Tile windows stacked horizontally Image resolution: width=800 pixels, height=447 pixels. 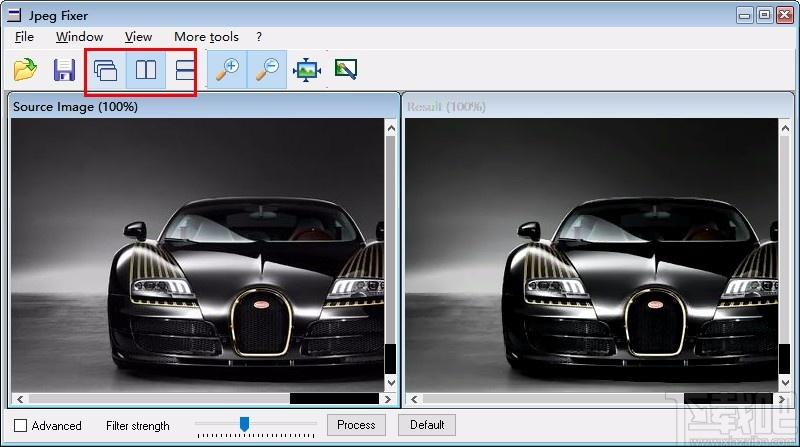coord(184,70)
